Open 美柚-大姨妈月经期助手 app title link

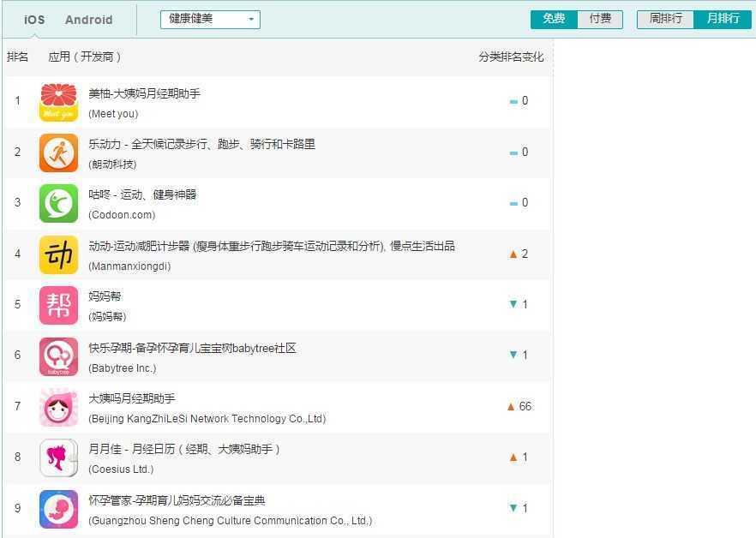pos(144,93)
